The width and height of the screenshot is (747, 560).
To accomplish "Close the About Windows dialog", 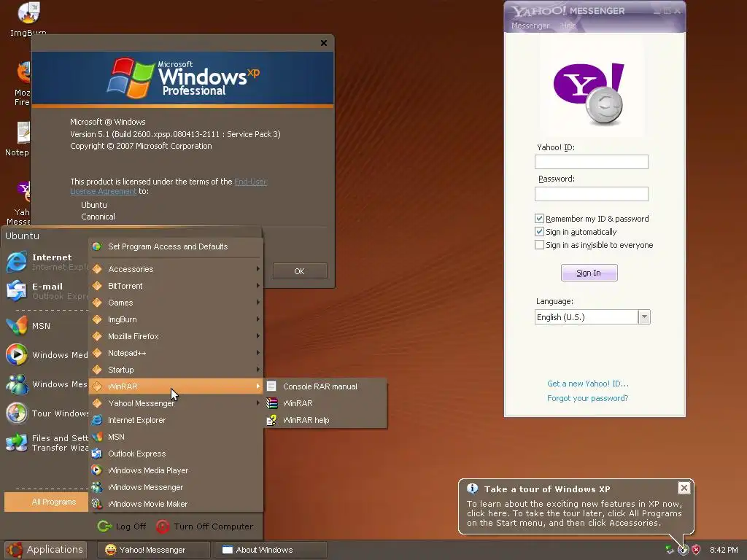I will 324,43.
